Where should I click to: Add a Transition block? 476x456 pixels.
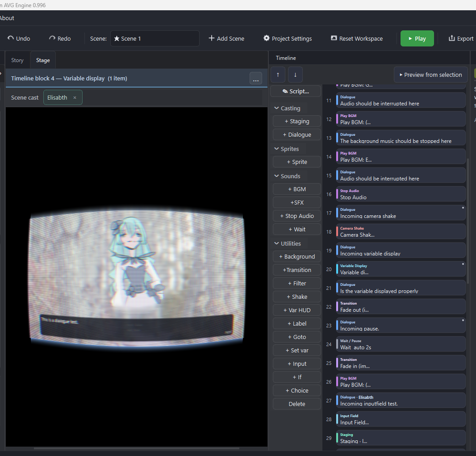(297, 270)
